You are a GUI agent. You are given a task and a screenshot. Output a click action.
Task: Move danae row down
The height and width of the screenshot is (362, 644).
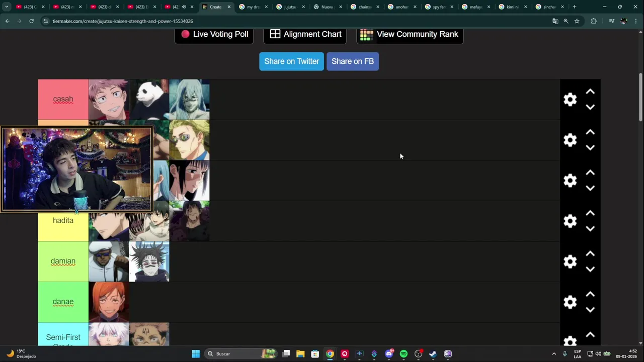590,310
